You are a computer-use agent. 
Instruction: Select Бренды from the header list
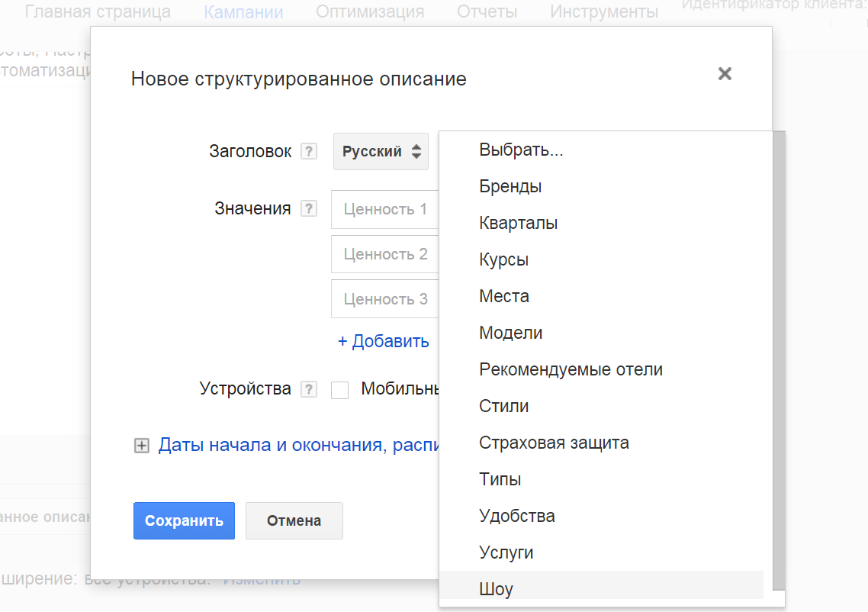click(510, 186)
